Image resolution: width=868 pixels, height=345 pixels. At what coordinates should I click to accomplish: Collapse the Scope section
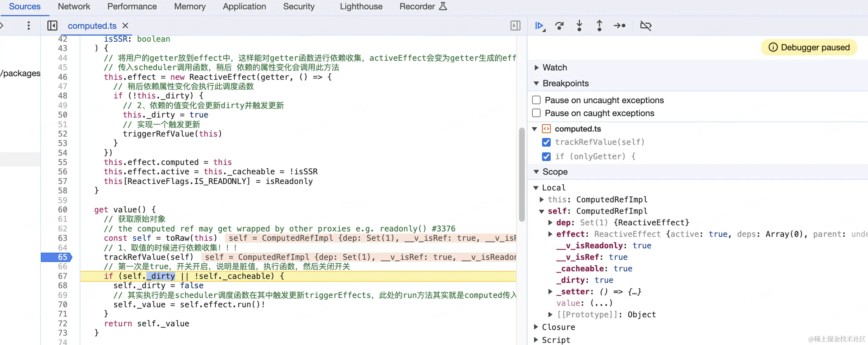tap(536, 172)
